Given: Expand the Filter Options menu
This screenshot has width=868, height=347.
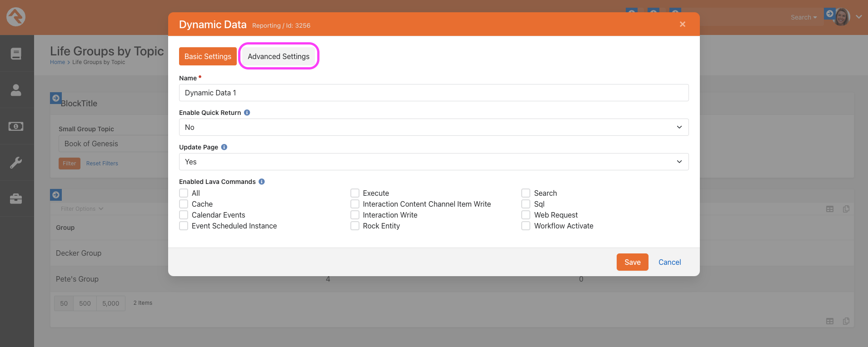Looking at the screenshot, I should 82,209.
